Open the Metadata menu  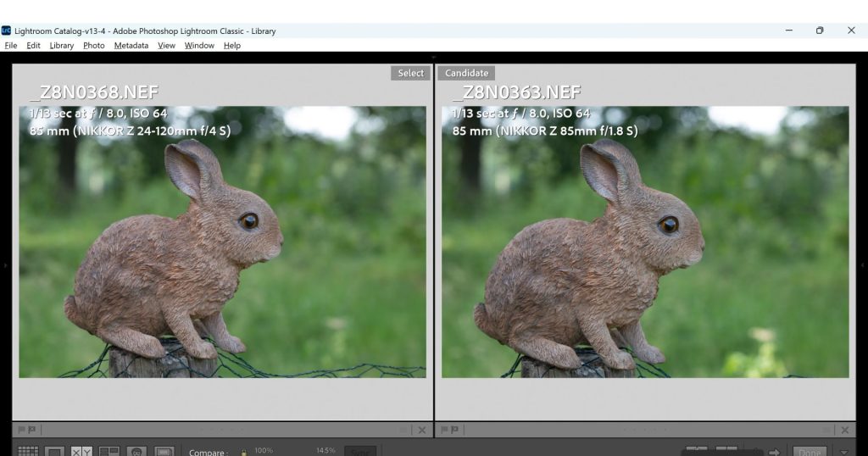pyautogui.click(x=131, y=46)
